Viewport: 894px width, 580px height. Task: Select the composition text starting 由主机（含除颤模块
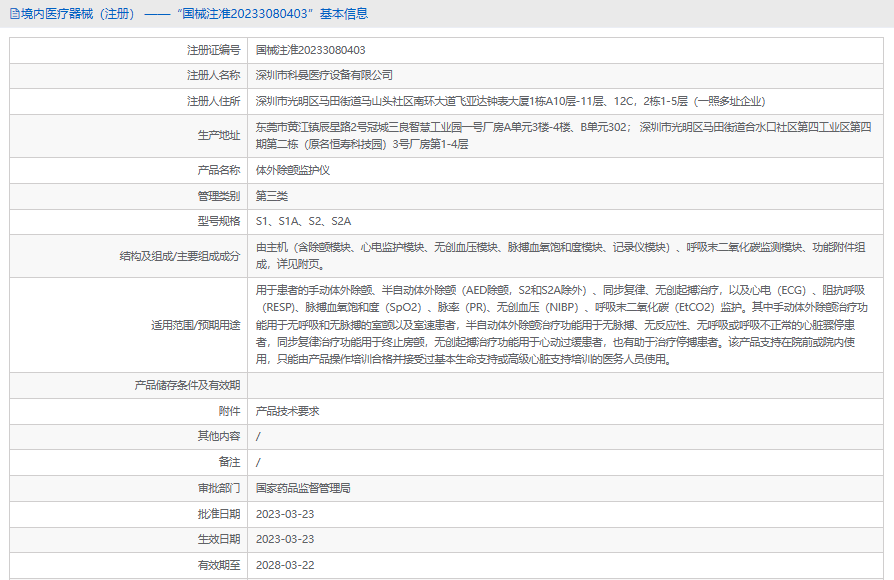560,255
